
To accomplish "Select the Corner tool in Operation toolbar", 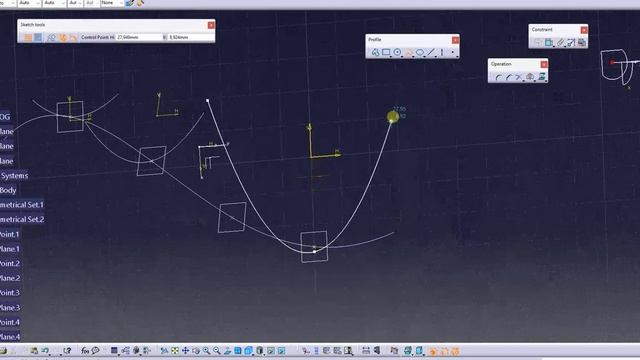I will (x=498, y=77).
